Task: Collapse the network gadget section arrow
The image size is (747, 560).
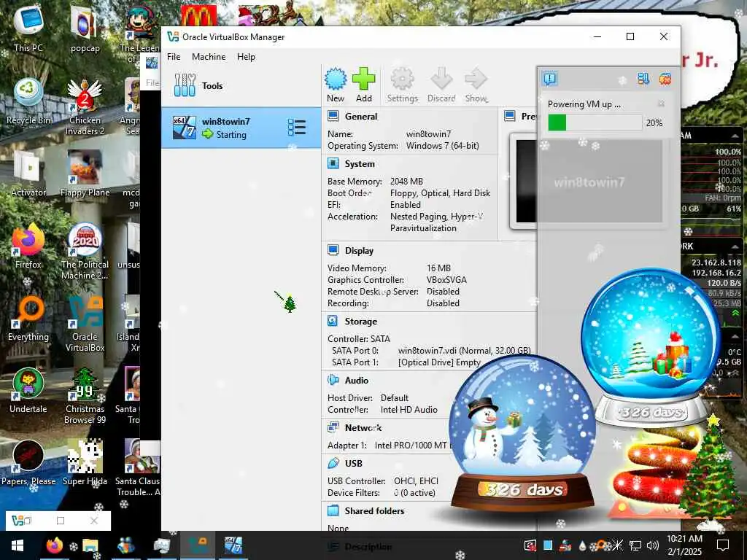Action: coord(736,246)
